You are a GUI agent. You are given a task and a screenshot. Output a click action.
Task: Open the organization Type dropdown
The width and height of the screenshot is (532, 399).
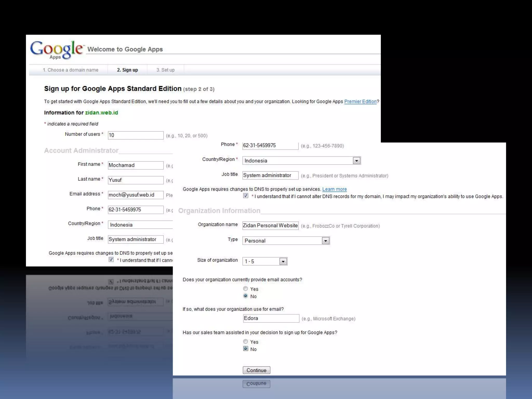(x=286, y=241)
